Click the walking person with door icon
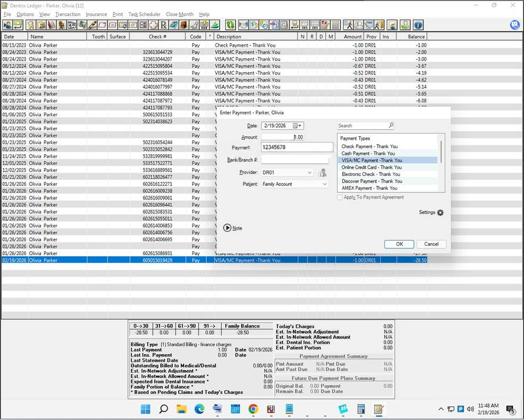 coord(379,25)
